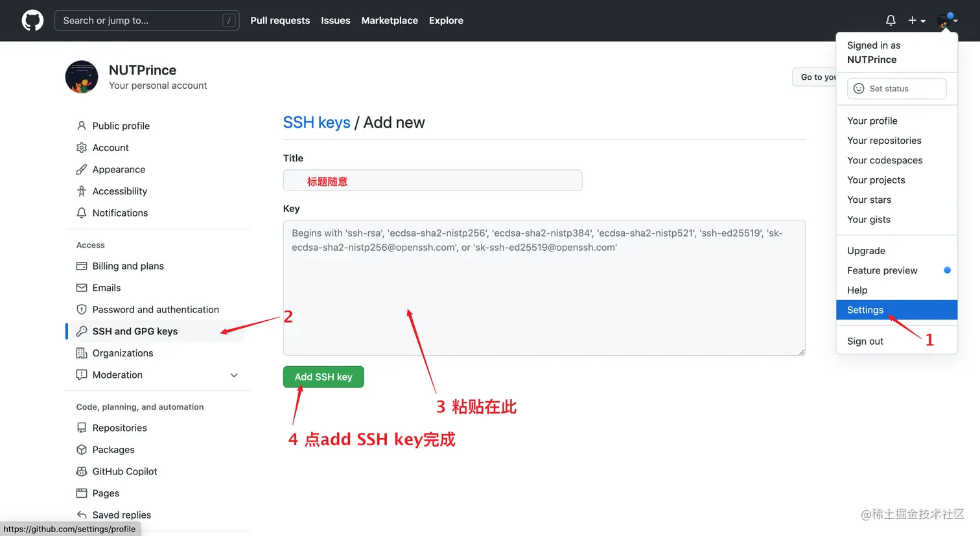Select Your projects in user menu
980x536 pixels.
tap(897, 180)
